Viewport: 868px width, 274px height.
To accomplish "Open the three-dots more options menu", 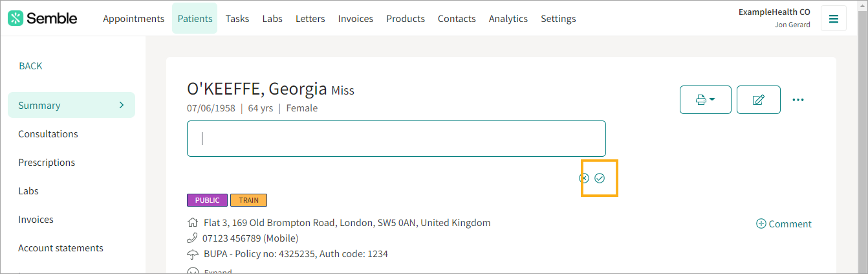I will pos(798,100).
